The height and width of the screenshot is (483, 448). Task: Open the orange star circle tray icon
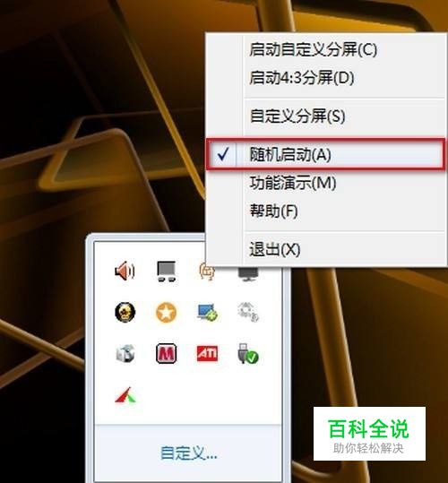[166, 313]
